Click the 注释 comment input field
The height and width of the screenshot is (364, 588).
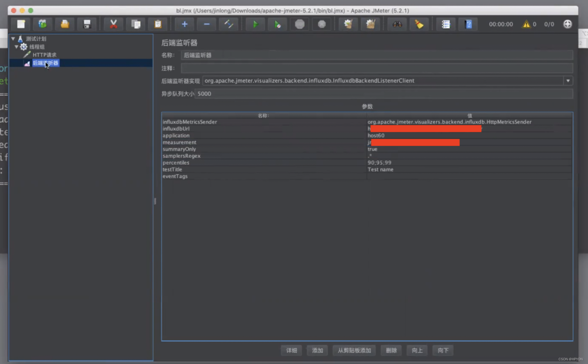click(377, 68)
